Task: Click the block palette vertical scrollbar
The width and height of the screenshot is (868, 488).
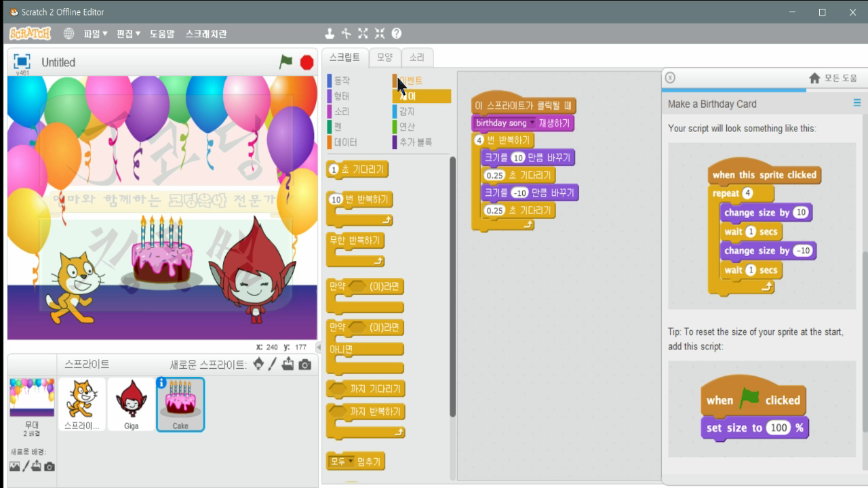Action: (452, 286)
